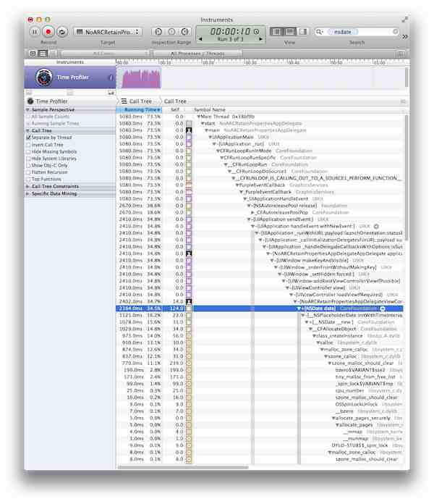Enable Invert Call Tree checkbox
This screenshot has height=504, width=434.
click(x=28, y=145)
